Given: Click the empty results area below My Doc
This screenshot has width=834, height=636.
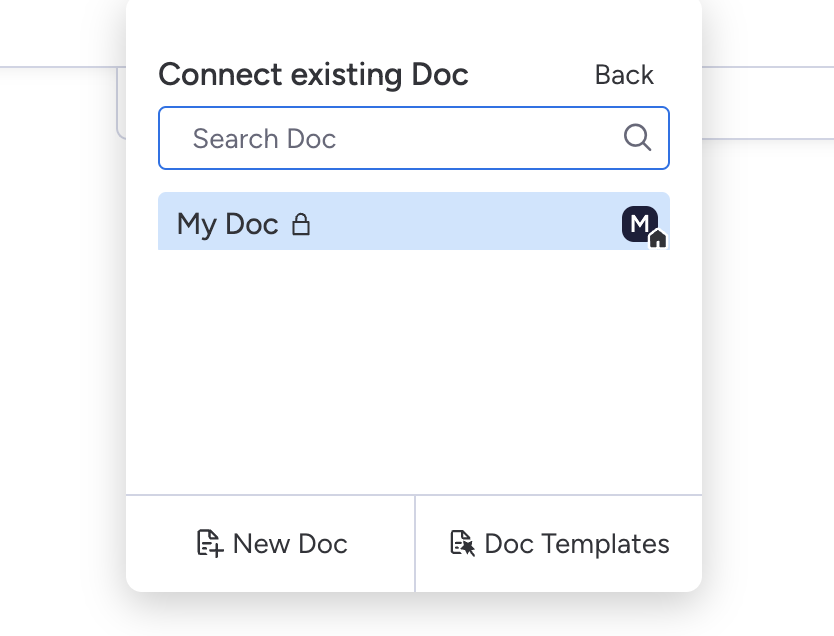Looking at the screenshot, I should [414, 370].
